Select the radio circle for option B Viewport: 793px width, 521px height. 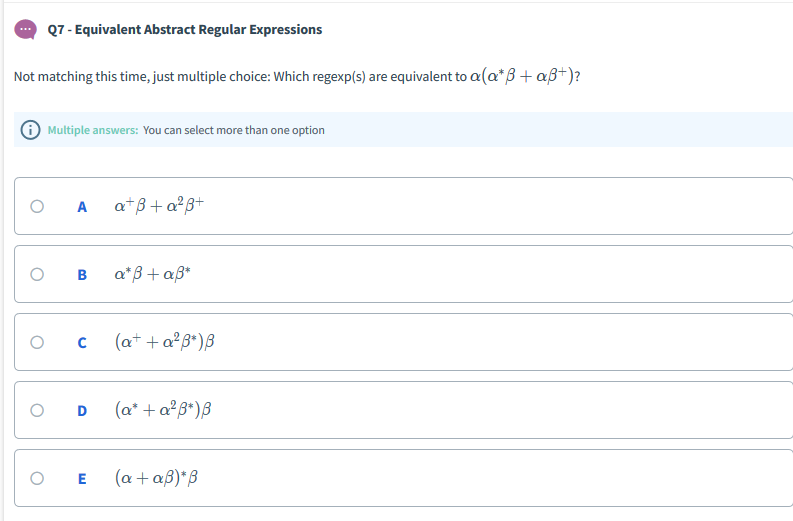click(x=37, y=274)
